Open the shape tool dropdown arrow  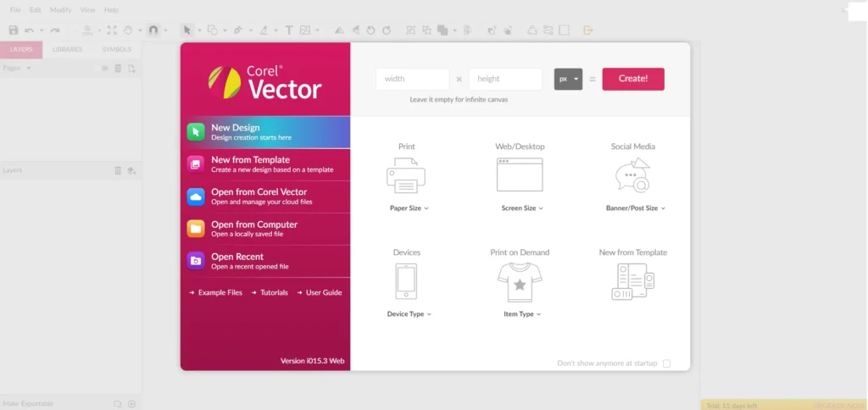[225, 31]
